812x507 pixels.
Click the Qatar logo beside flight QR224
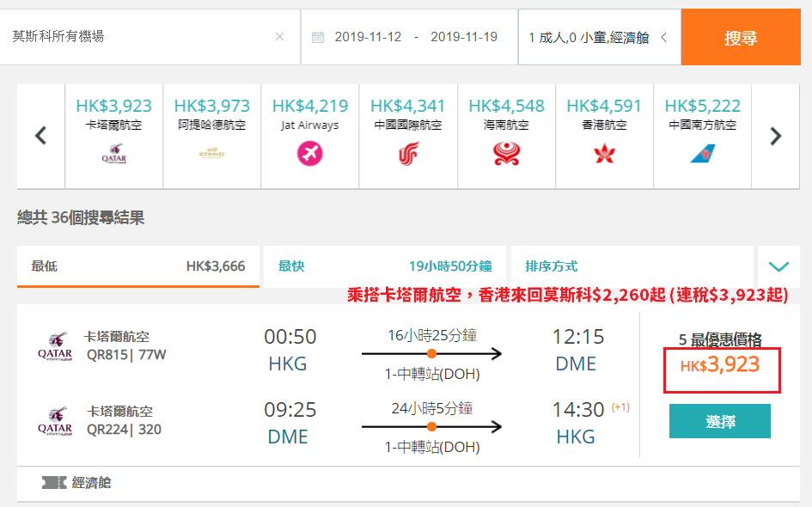click(55, 421)
